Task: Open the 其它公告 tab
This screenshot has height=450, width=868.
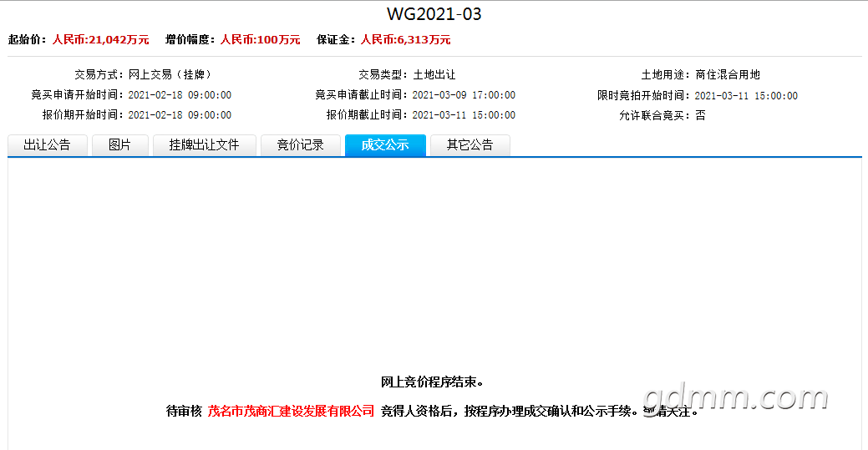Action: pos(470,145)
